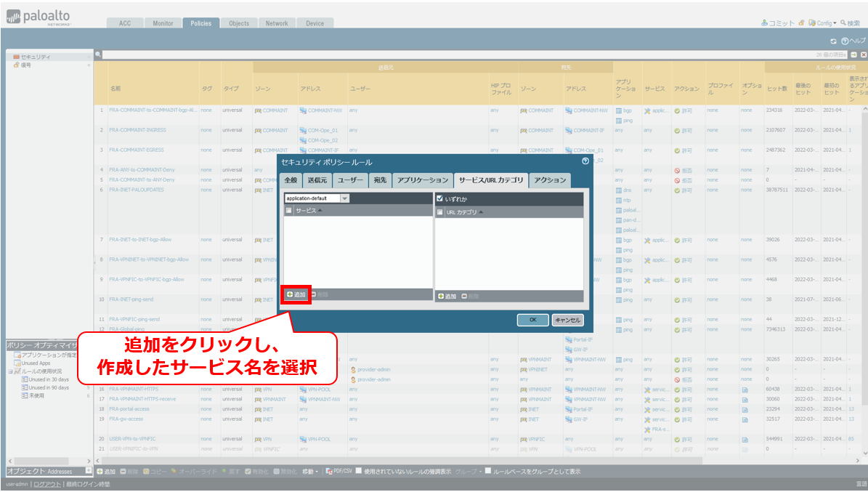Click Delete (削除) under URL category list

[x=471, y=297]
